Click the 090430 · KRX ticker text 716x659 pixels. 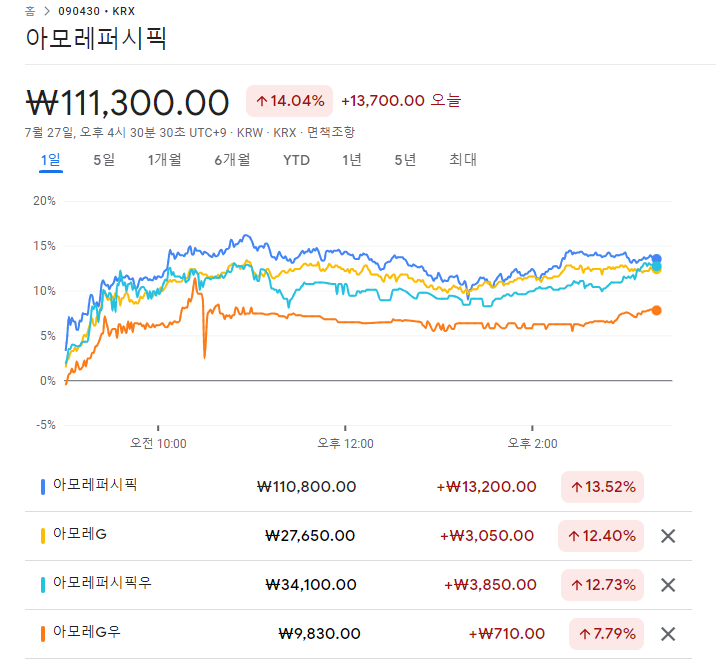coord(96,11)
